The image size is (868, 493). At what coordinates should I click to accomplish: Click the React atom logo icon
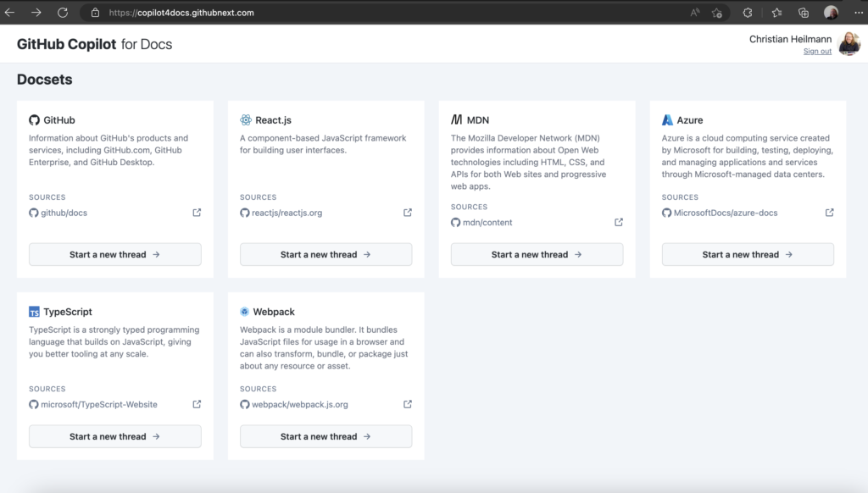[x=246, y=119]
